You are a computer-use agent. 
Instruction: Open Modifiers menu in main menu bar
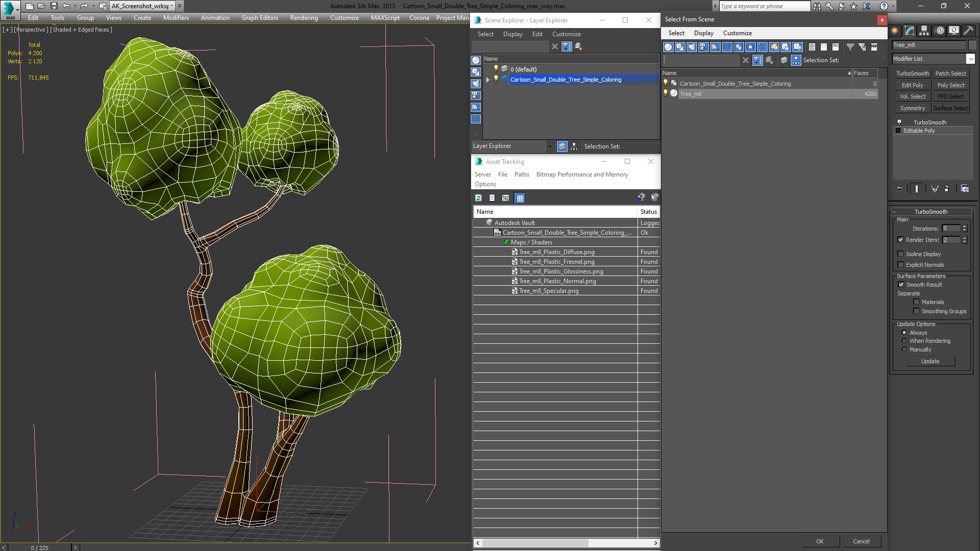pos(176,18)
